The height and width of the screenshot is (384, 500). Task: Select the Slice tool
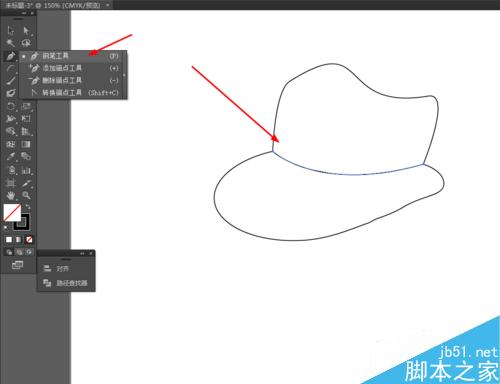[26, 183]
